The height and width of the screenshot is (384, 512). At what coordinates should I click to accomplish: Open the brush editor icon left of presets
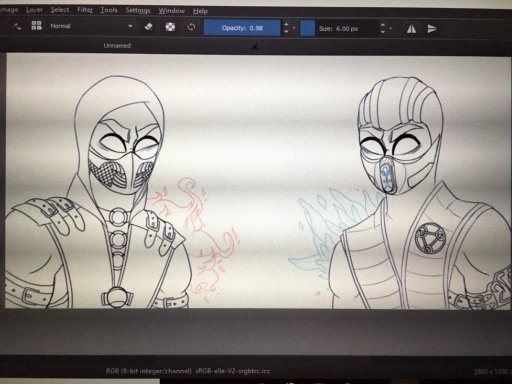17,26
